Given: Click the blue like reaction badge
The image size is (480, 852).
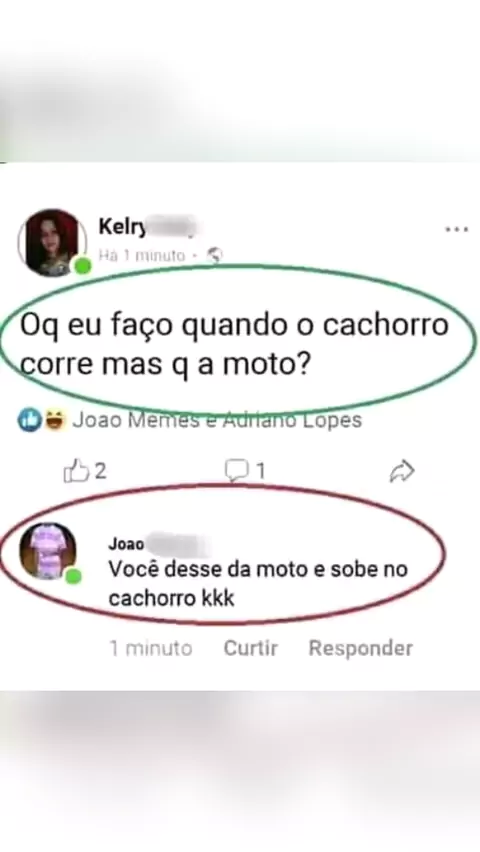Looking at the screenshot, I should [x=29, y=420].
